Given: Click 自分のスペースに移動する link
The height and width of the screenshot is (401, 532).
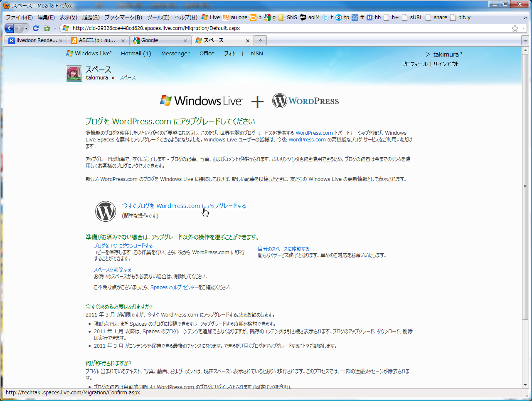Looking at the screenshot, I should 283,249.
